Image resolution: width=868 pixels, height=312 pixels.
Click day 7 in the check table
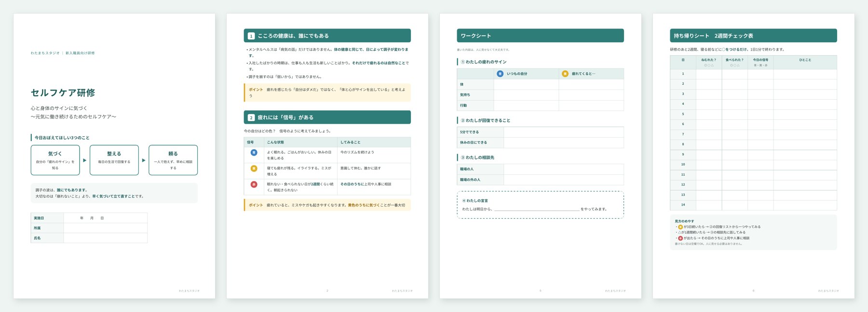click(683, 134)
